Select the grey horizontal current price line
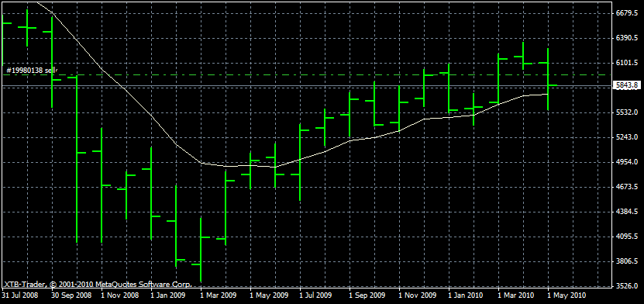Viewport: 644px width, 304px height. 306,86
